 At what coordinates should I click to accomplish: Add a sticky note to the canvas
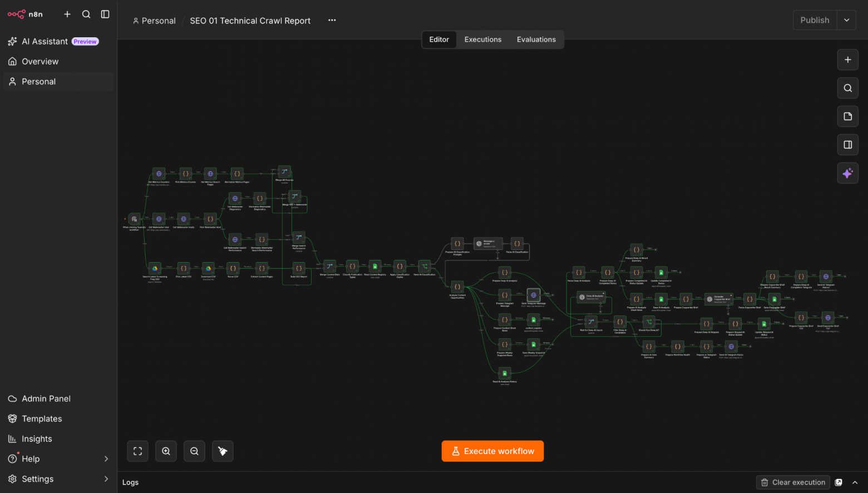[x=847, y=116]
